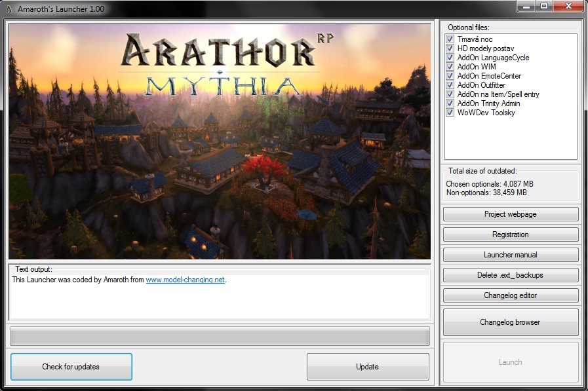Click the update progress bar

(x=220, y=336)
